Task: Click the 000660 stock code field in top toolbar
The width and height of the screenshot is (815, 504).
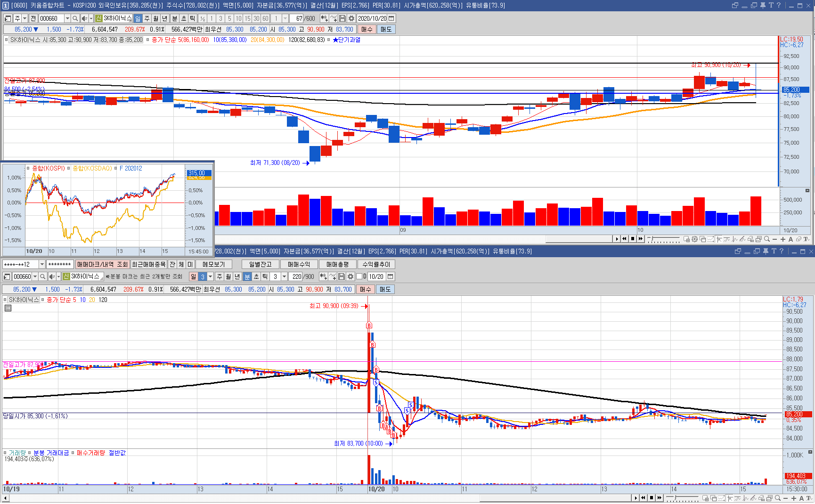Action: pos(51,18)
